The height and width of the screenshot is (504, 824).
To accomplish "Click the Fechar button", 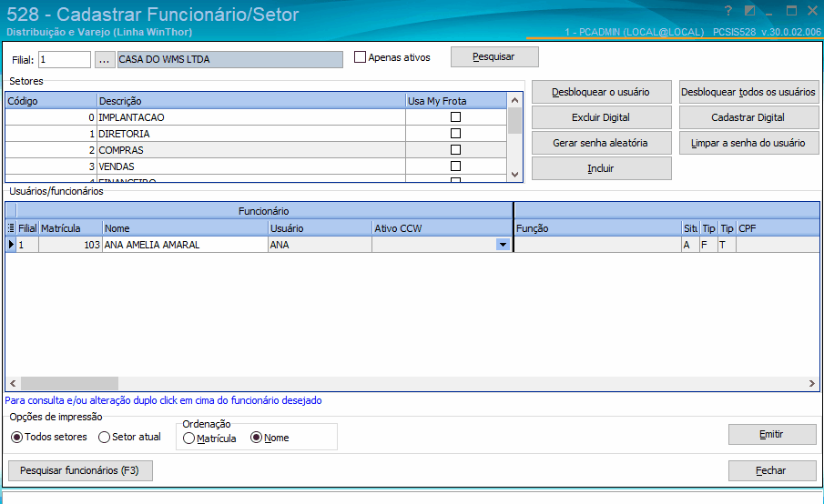I will point(772,470).
